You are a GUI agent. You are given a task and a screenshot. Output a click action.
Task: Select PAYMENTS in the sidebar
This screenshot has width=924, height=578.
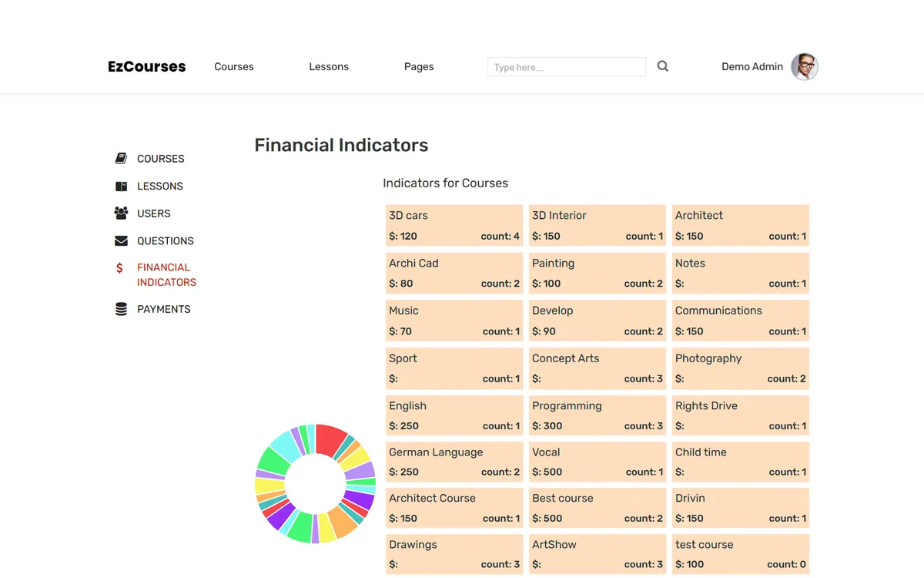pyautogui.click(x=164, y=309)
